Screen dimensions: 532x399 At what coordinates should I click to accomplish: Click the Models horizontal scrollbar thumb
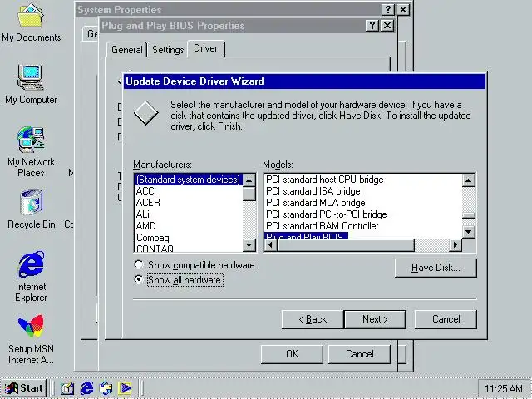[x=346, y=244]
